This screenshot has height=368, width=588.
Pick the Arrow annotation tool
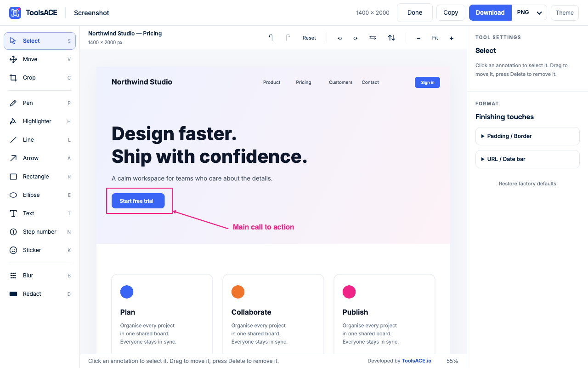40,158
